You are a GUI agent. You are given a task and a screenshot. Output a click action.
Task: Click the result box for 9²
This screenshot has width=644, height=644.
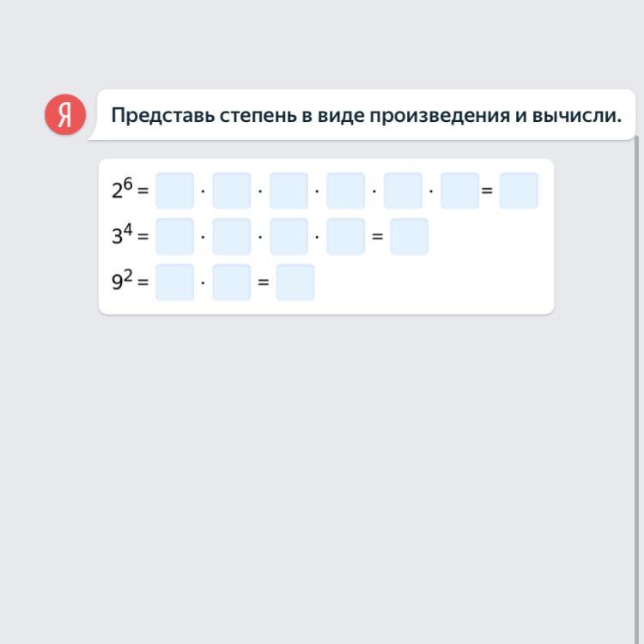(295, 283)
